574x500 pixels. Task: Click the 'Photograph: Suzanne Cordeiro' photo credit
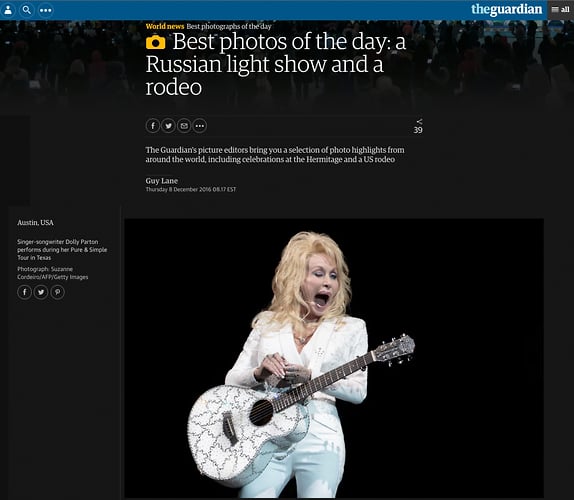coord(53,273)
